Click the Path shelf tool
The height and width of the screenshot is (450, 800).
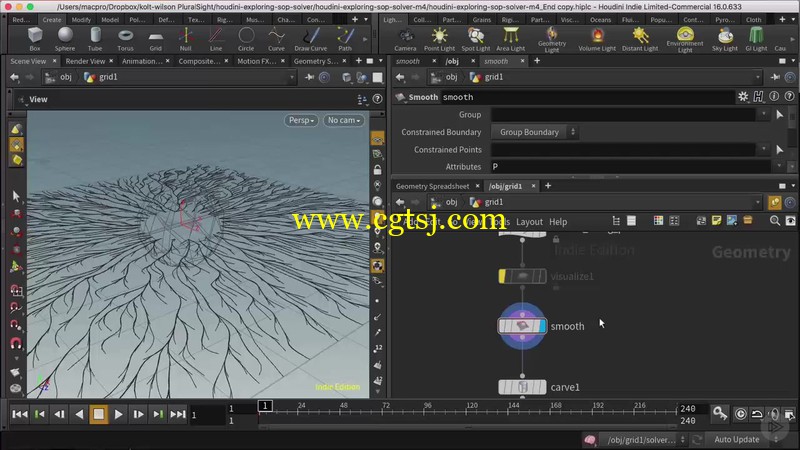345,39
